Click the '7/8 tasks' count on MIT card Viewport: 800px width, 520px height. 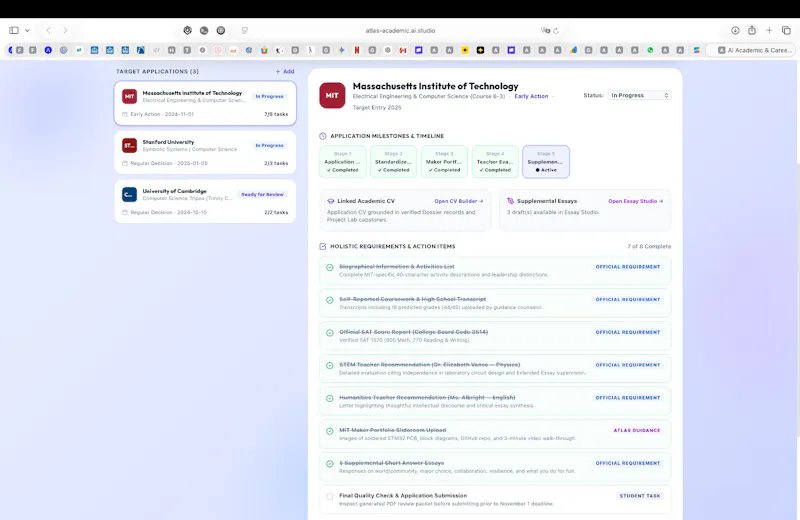click(276, 114)
